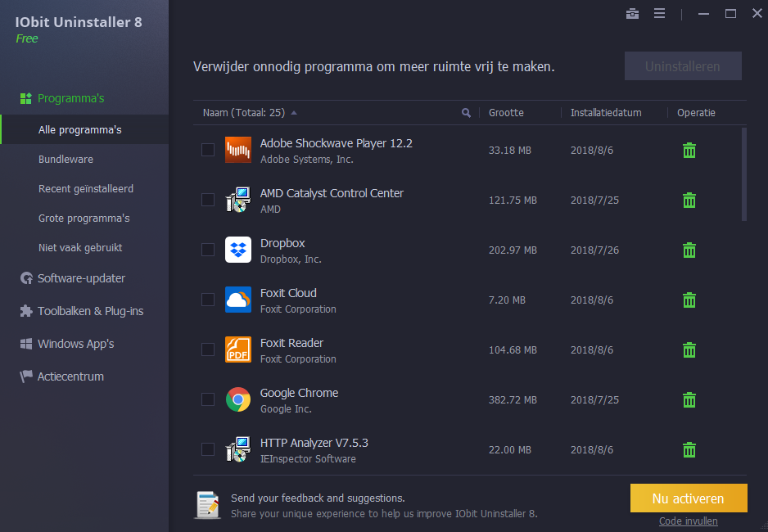This screenshot has width=768, height=532.
Task: Tick the checkbox for Adobe Shockwave Player
Action: click(x=208, y=150)
